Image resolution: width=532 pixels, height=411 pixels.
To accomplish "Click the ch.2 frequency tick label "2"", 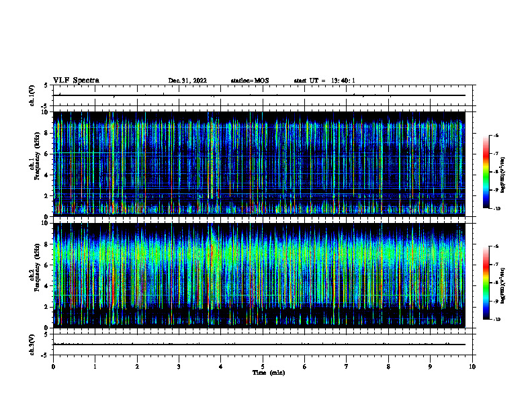I will 46,307.
